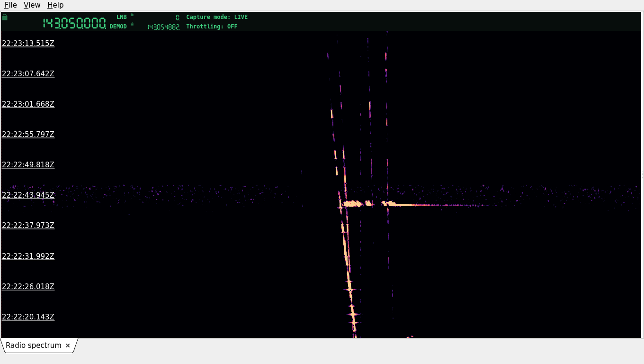This screenshot has width=644, height=364.
Task: Open the File menu
Action: (x=10, y=5)
